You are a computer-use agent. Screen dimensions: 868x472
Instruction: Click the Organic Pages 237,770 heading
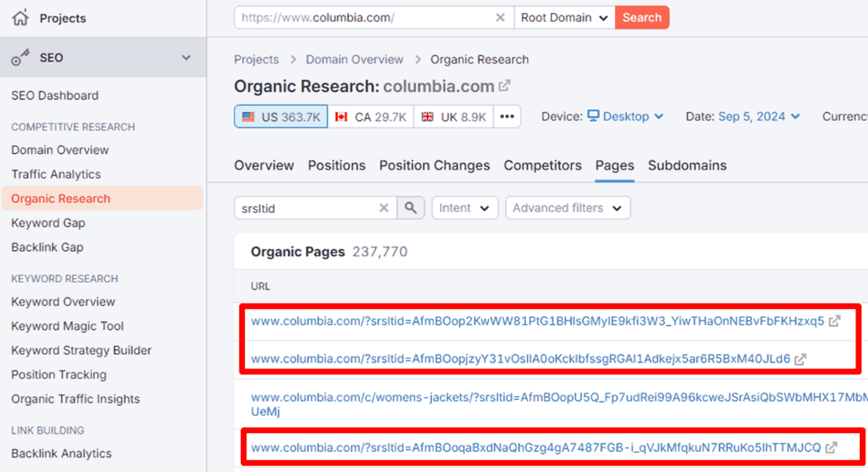coord(329,251)
